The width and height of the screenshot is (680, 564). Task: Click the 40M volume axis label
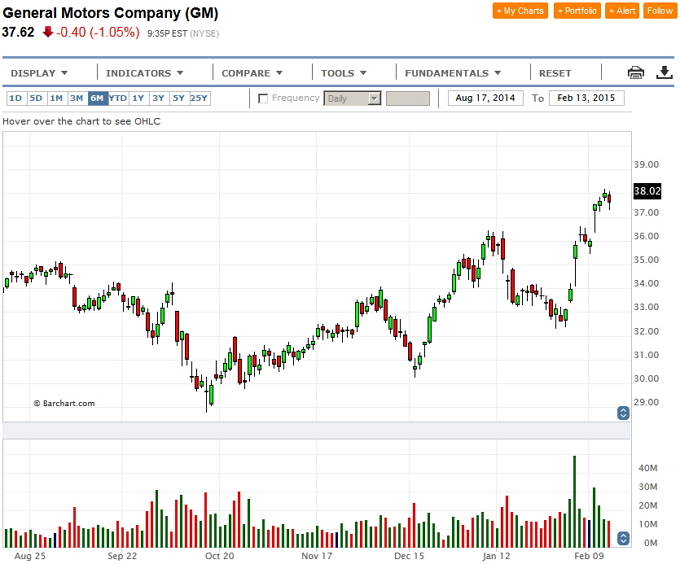point(648,468)
